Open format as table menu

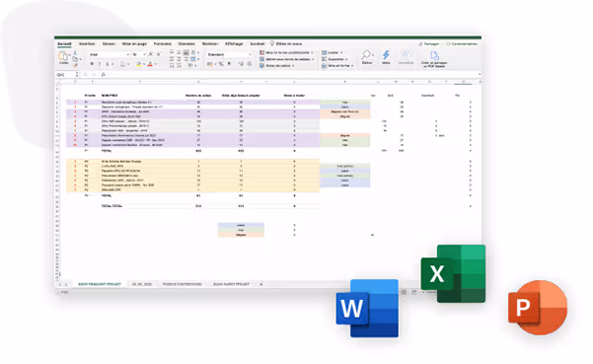287,59
